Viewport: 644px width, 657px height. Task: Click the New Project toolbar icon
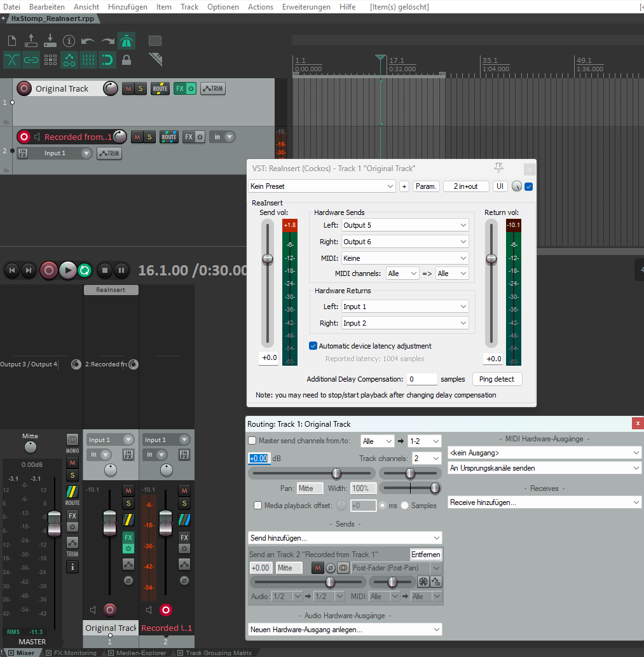point(12,41)
